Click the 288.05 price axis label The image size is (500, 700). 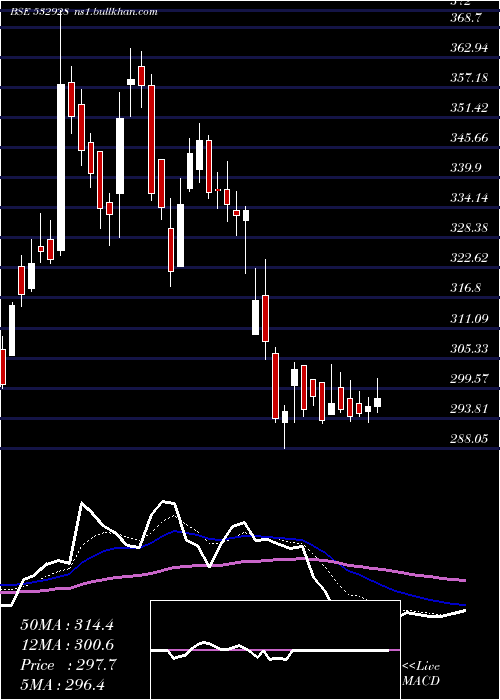pyautogui.click(x=469, y=439)
